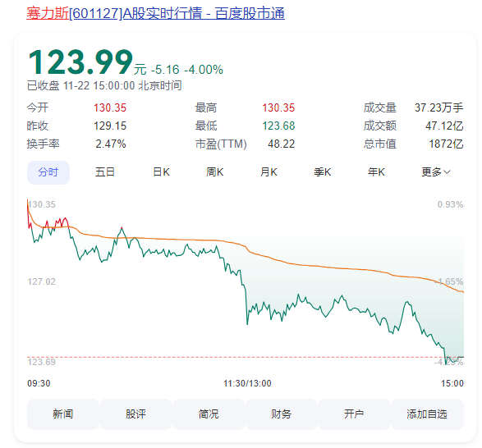Image resolution: width=482 pixels, height=448 pixels.
Task: Switch to the 季K chart tab
Action: pyautogui.click(x=322, y=172)
